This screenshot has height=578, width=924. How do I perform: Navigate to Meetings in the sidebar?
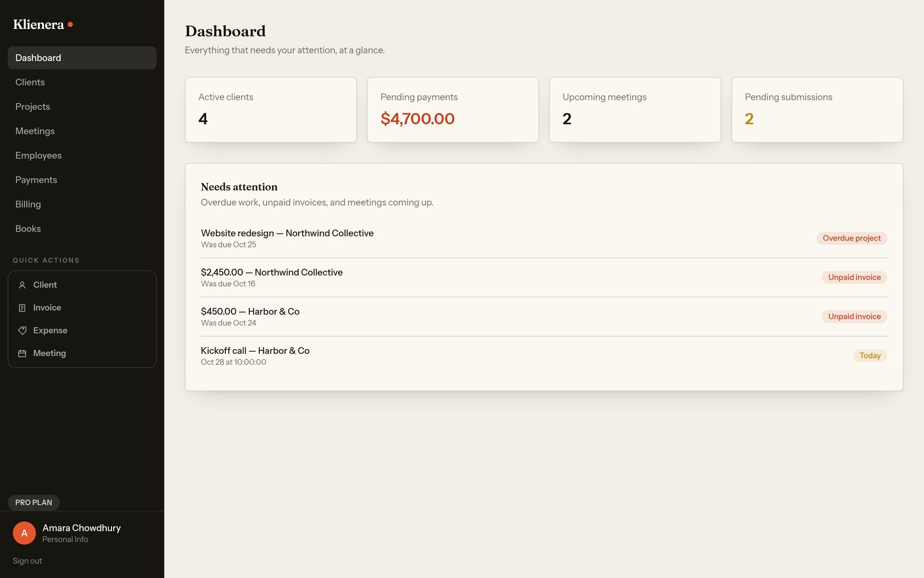click(82, 131)
